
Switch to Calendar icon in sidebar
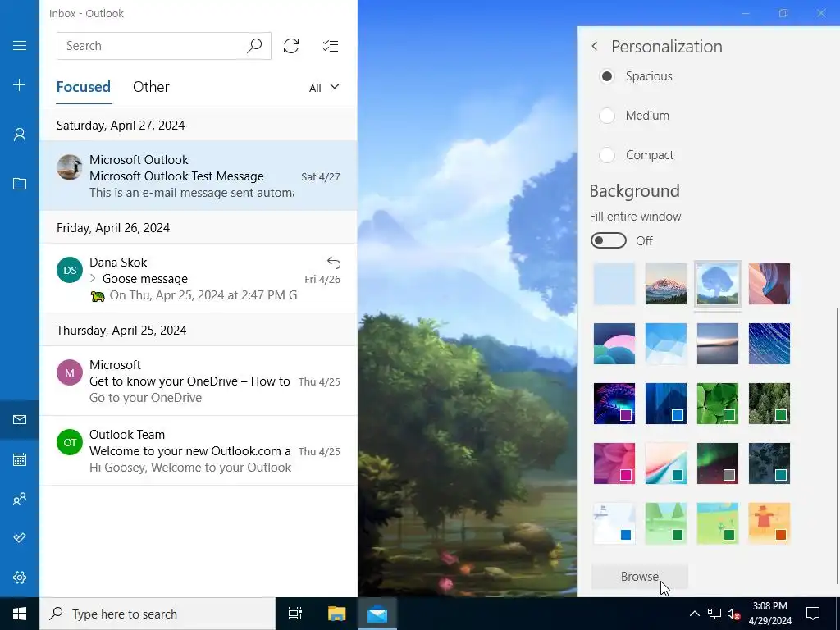[x=20, y=459]
